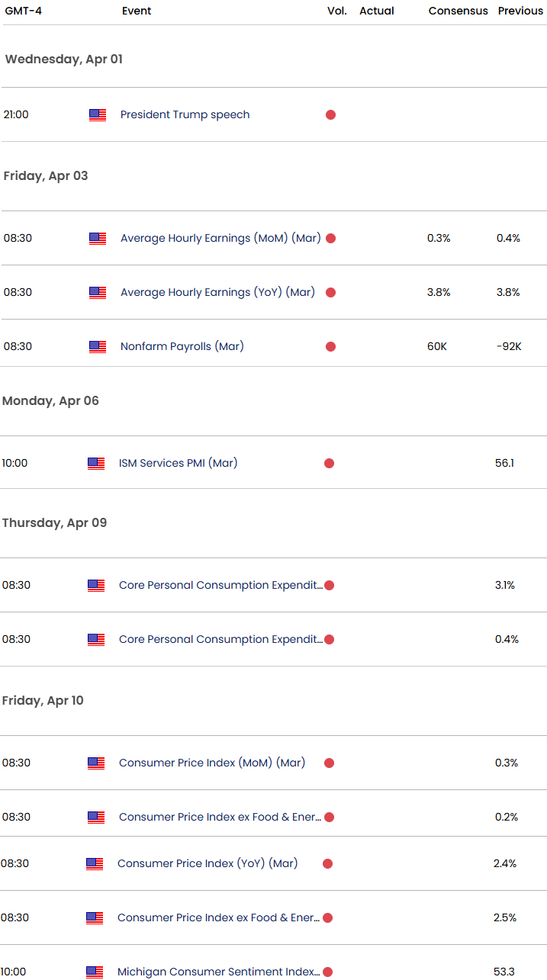Click the US flag next to Nonfarm Payrolls
The height and width of the screenshot is (980, 547).
pyautogui.click(x=98, y=347)
